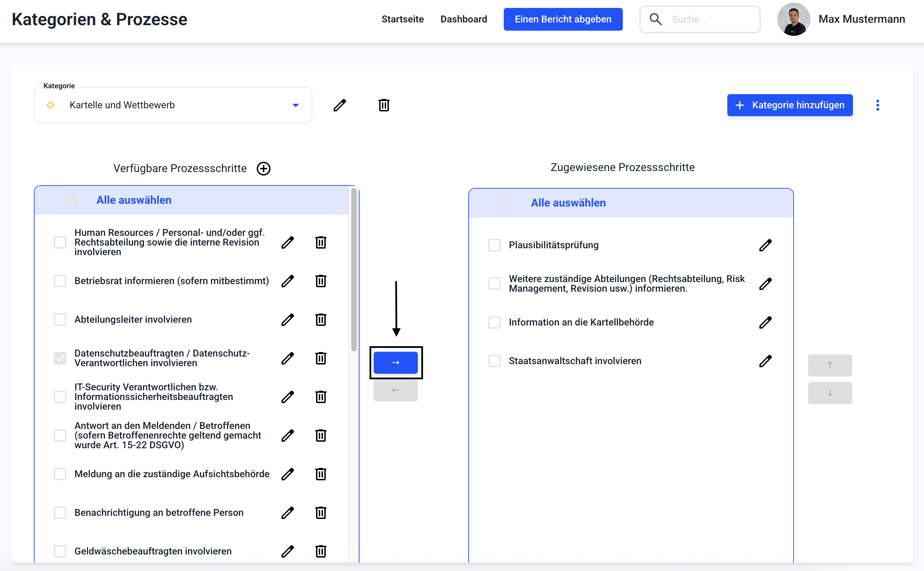924x571 pixels.
Task: Click the available steps list scrollbar
Action: coord(354,270)
